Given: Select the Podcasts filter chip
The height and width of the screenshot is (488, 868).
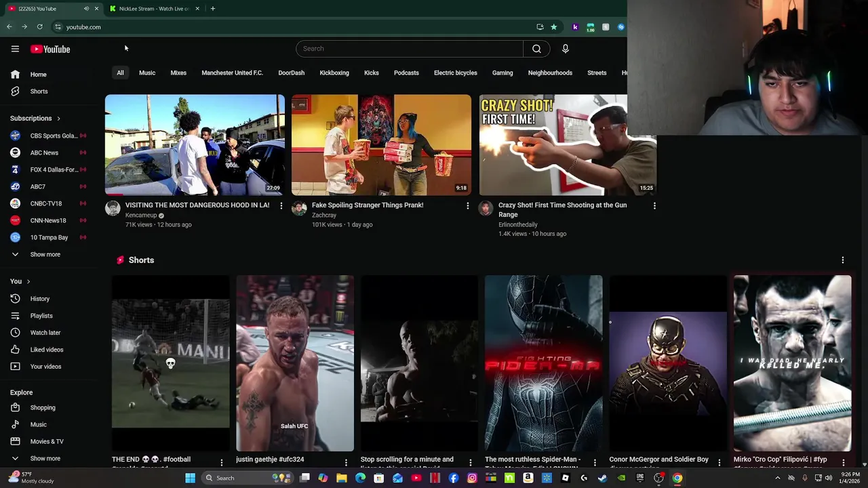Looking at the screenshot, I should coord(406,73).
